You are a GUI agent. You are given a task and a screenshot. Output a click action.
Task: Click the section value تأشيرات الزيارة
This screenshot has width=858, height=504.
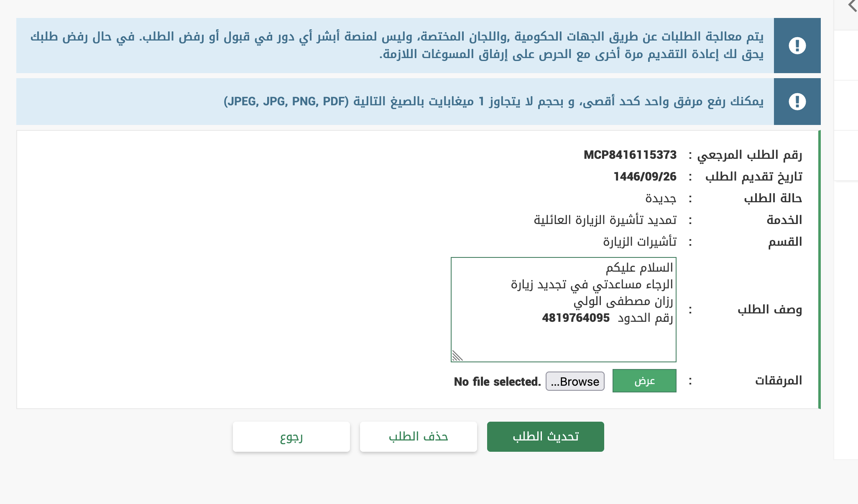[639, 242]
